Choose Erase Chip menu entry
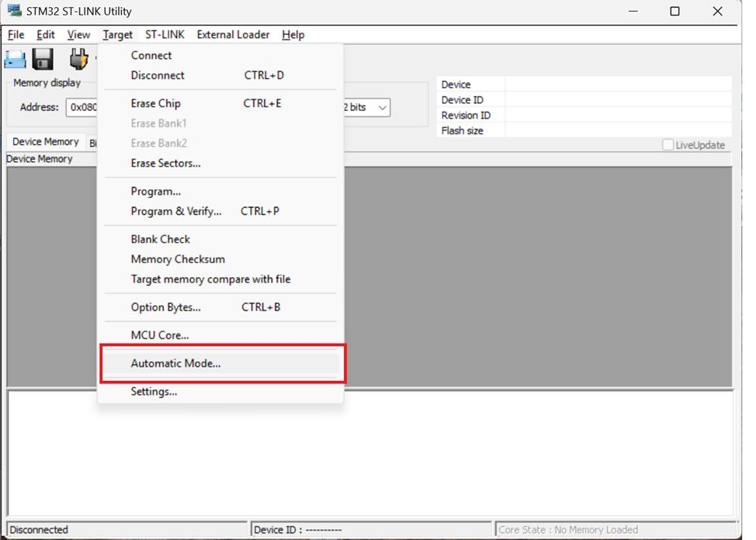756x540 pixels. point(155,103)
